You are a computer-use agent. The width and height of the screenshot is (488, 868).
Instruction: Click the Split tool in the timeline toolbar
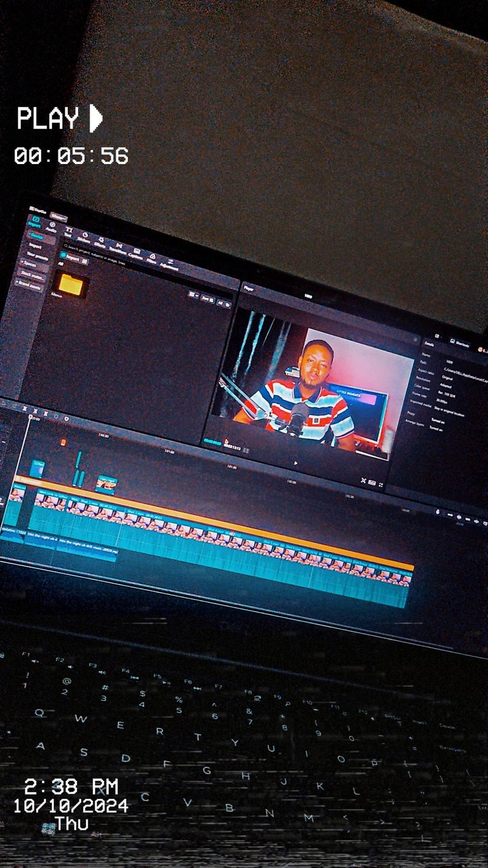click(x=24, y=409)
